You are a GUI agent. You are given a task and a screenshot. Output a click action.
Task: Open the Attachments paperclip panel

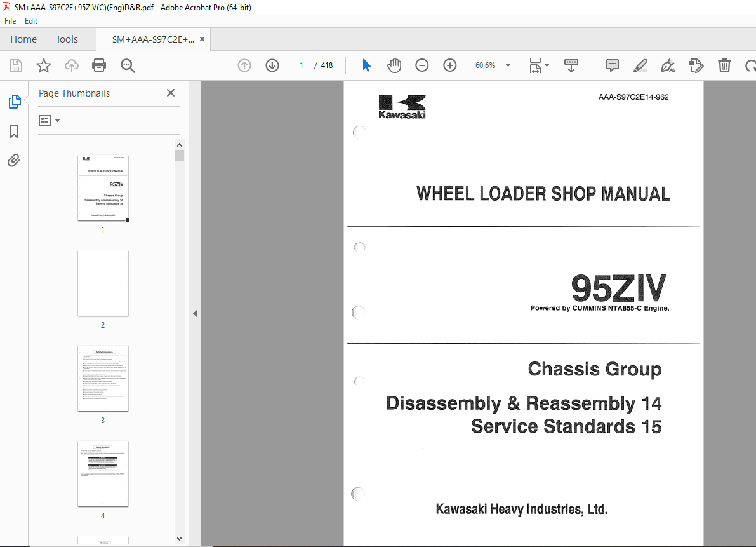point(14,160)
